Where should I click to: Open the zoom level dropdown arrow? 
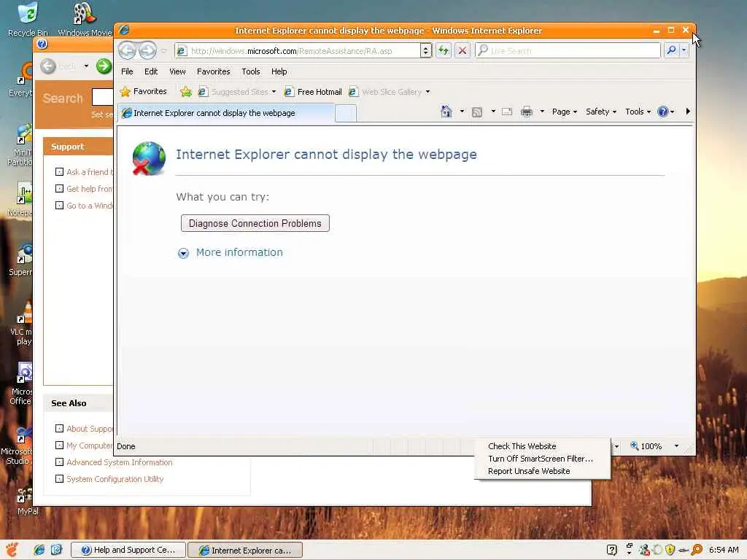pos(676,446)
